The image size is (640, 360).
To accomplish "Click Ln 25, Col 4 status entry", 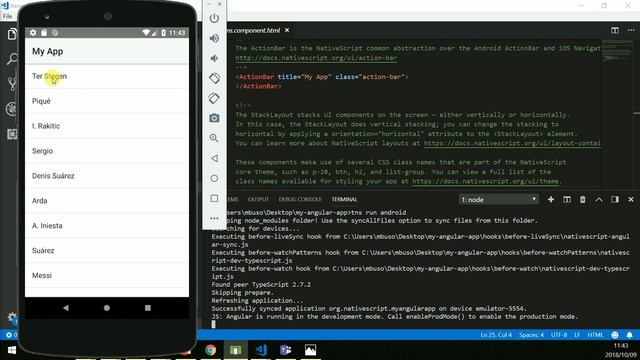I will pos(496,335).
